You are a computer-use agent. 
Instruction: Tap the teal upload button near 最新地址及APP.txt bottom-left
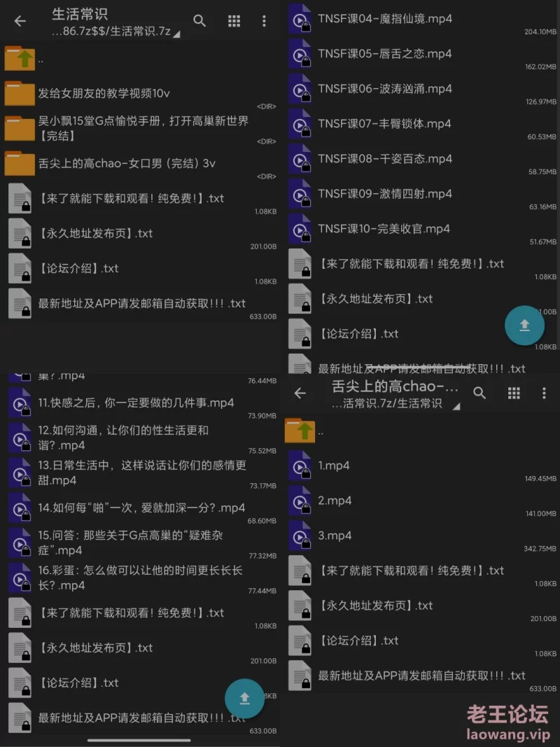pos(244,699)
